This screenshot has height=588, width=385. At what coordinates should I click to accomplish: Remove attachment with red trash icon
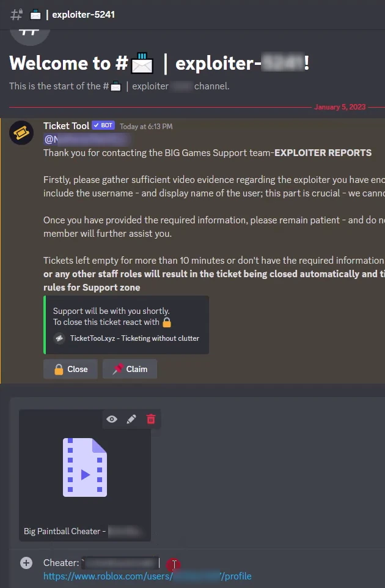(151, 419)
